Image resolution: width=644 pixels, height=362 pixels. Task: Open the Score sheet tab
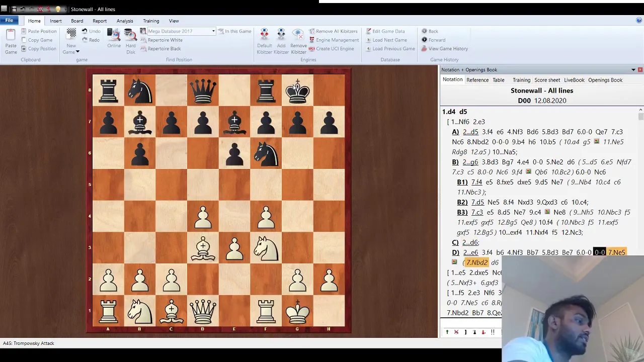click(x=547, y=80)
